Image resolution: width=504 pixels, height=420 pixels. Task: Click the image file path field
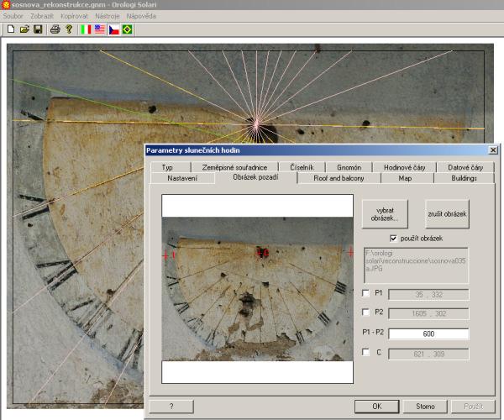[x=416, y=265]
